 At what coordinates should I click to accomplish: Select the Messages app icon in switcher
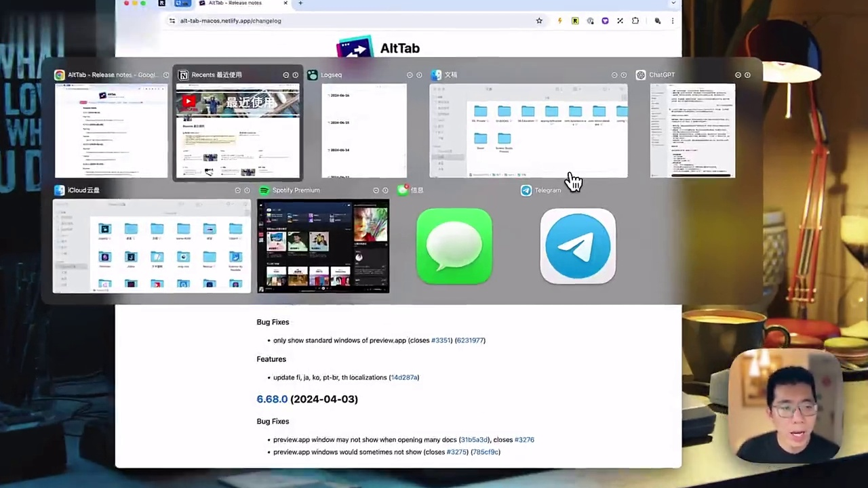pyautogui.click(x=454, y=246)
